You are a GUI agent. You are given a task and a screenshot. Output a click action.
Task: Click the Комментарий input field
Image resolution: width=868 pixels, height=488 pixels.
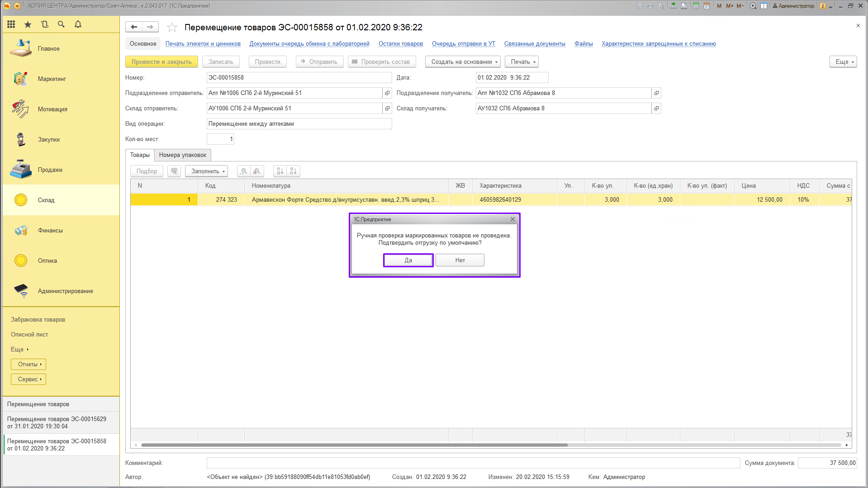pos(473,463)
